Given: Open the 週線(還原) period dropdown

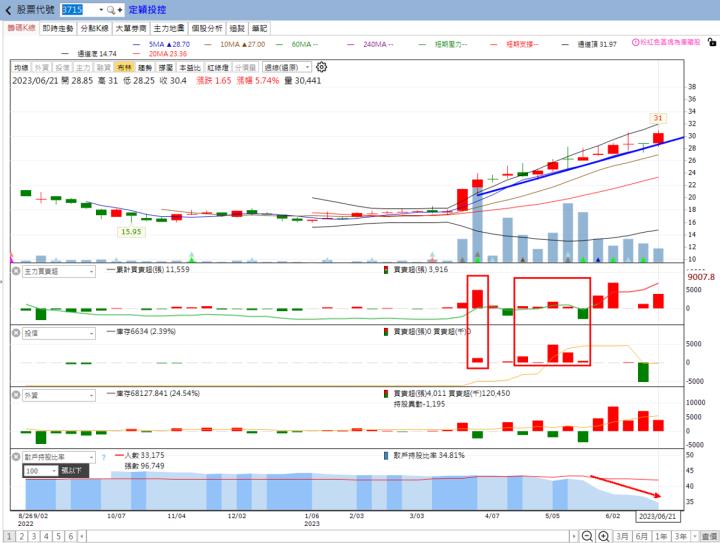Looking at the screenshot, I should coord(287,67).
